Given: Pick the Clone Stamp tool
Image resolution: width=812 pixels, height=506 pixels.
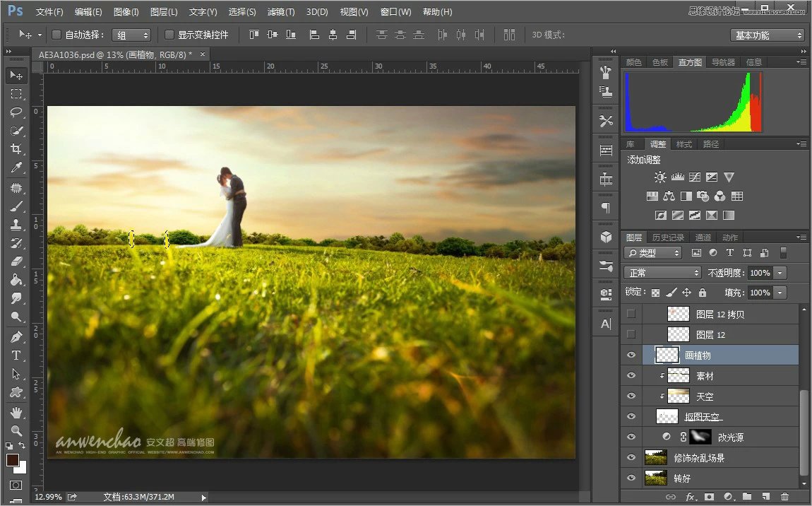Looking at the screenshot, I should pos(16,223).
